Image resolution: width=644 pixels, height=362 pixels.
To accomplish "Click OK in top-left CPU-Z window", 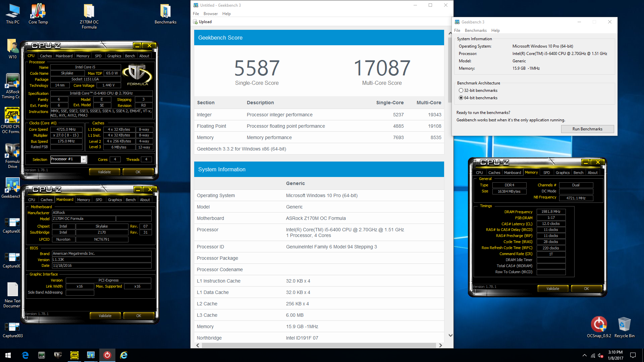I will click(138, 172).
